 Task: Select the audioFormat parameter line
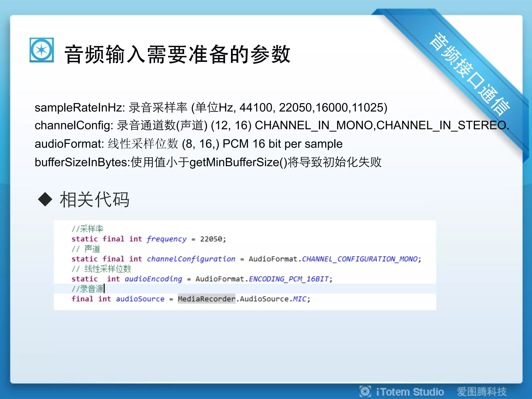[189, 144]
